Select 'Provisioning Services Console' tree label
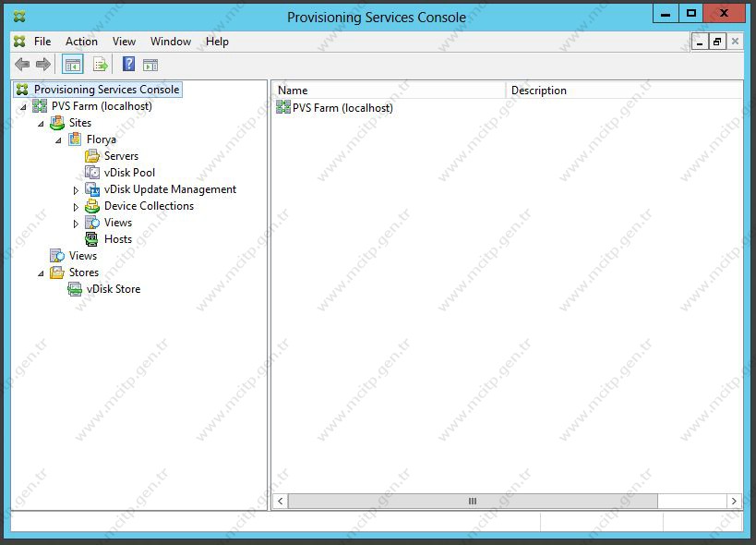This screenshot has width=756, height=545. (106, 90)
